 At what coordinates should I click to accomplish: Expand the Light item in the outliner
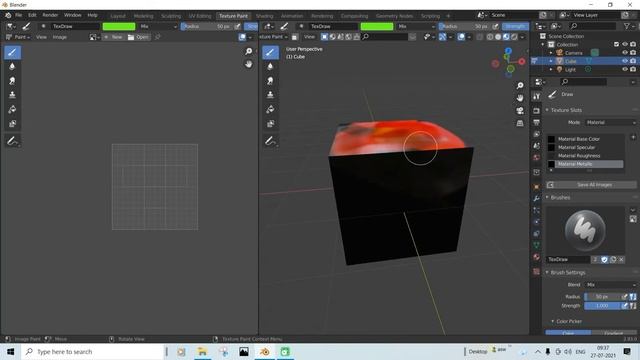551,69
